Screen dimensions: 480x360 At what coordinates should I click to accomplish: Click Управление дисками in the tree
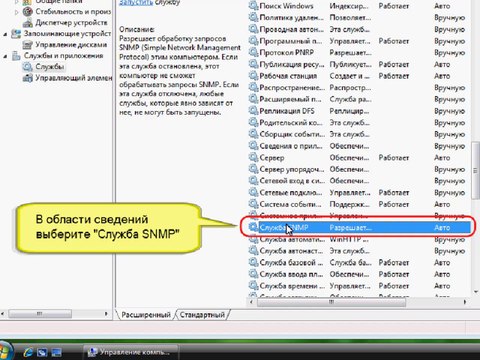point(71,45)
